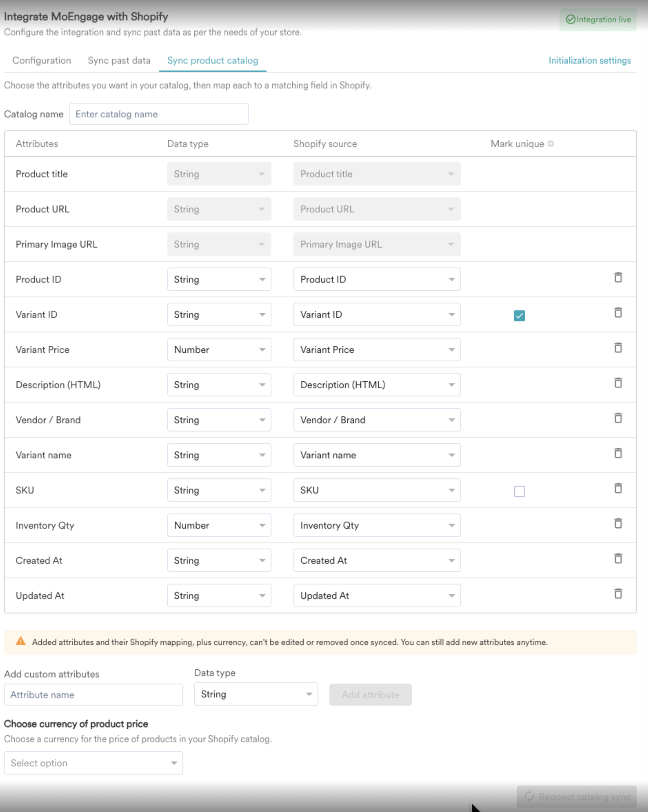648x812 pixels.
Task: Click disabled Product title Shopify source dropdown
Action: coord(377,174)
